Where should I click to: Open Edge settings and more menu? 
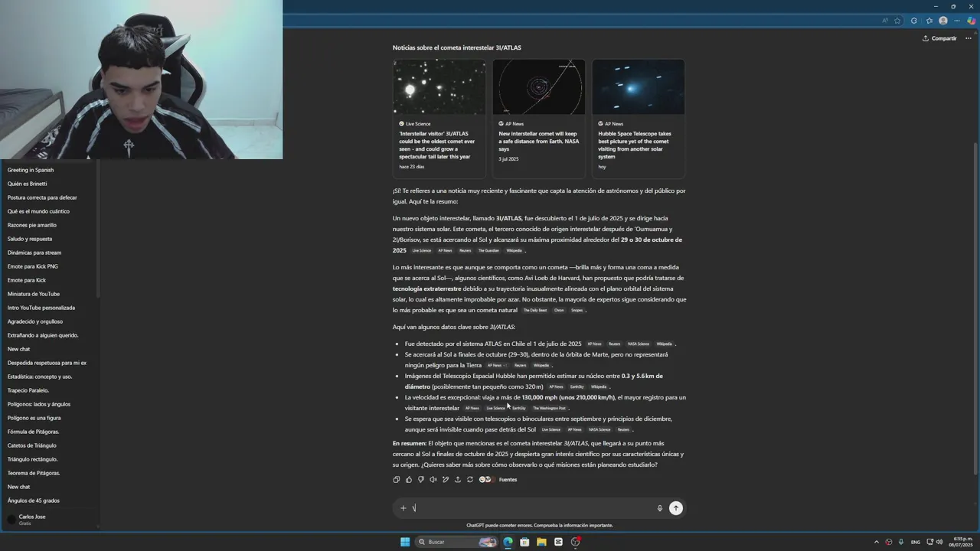956,21
